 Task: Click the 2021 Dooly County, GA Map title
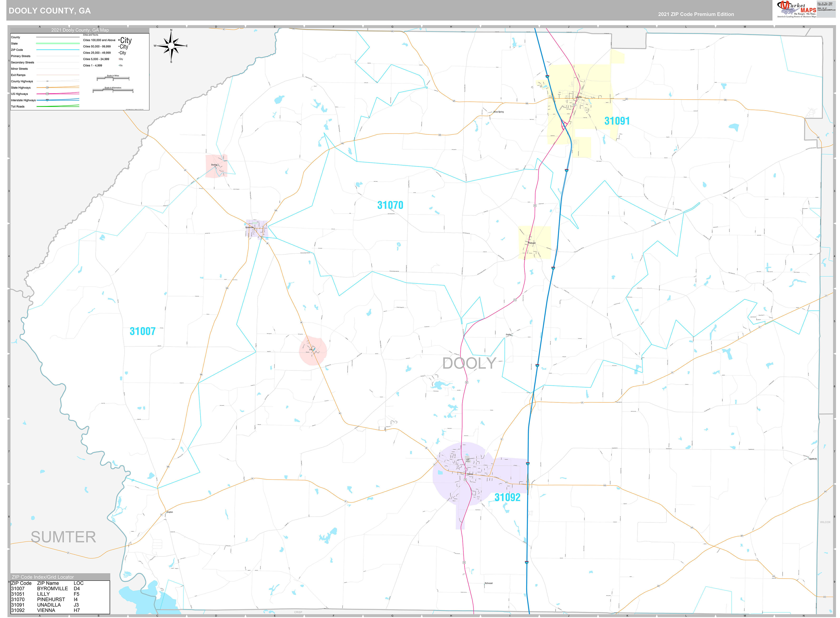[80, 30]
